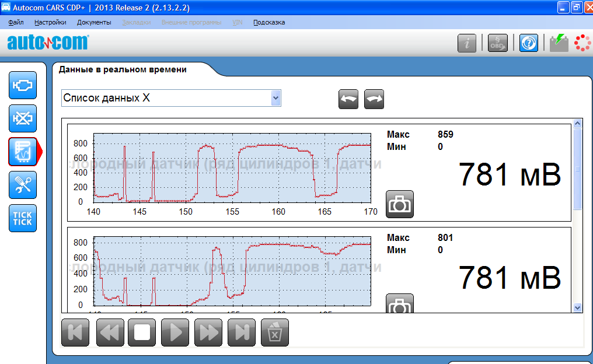
Task: Click the right arrow button beside dropdown
Action: (x=374, y=99)
